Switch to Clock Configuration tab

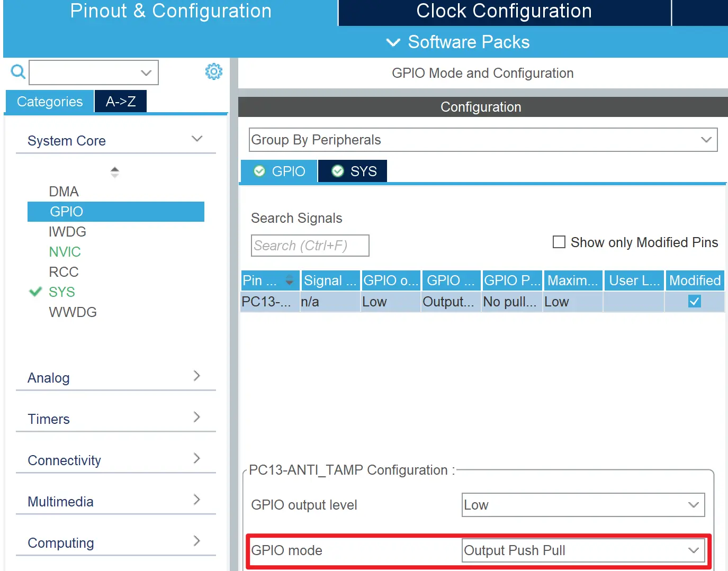tap(504, 12)
